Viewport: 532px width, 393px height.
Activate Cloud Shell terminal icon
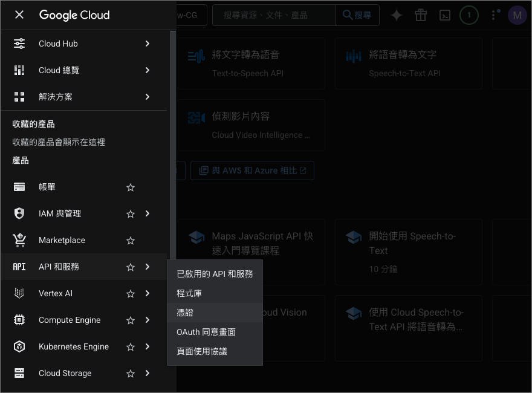[444, 16]
